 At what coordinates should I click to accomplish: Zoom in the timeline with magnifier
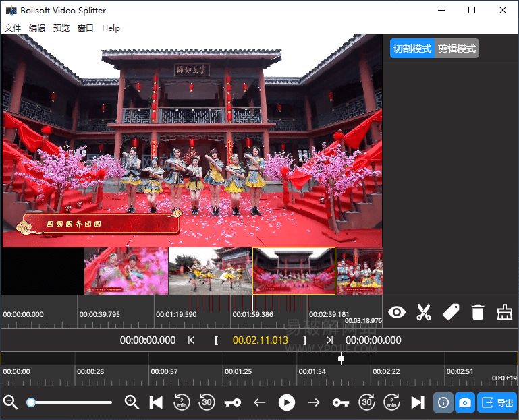pyautogui.click(x=132, y=402)
